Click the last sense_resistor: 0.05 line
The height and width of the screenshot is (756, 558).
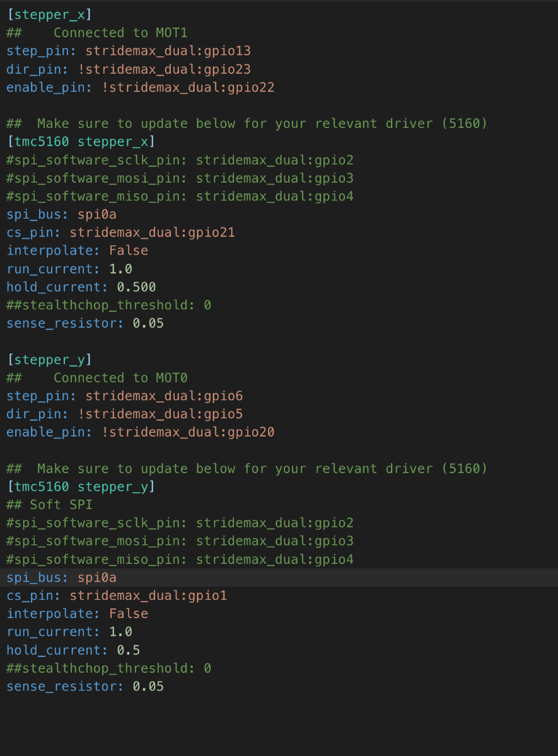click(85, 687)
